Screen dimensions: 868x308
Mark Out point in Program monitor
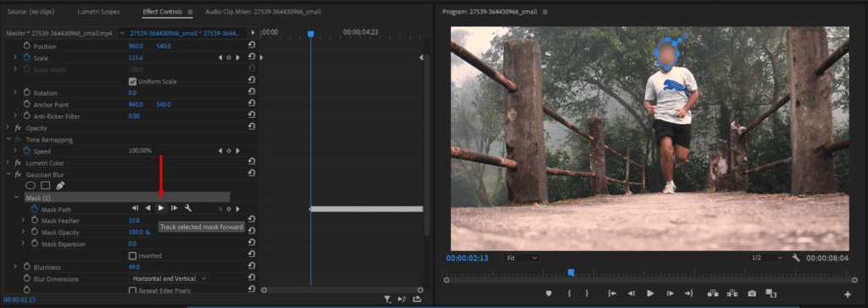coord(587,294)
